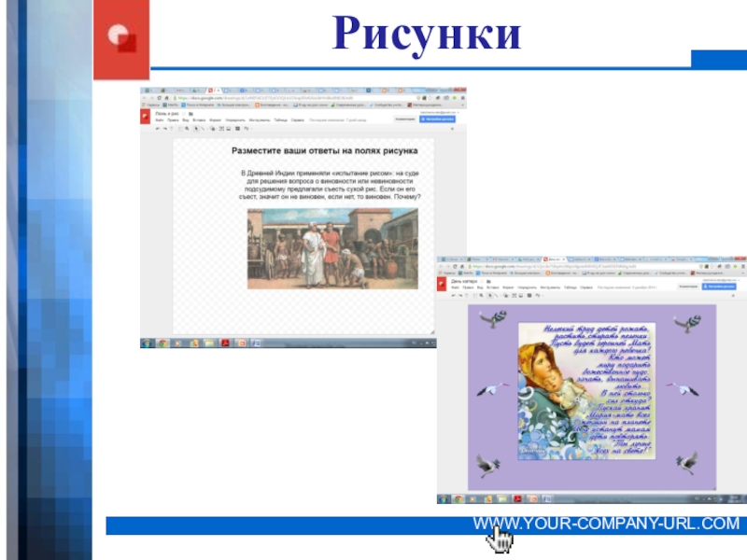Viewport: 747px width, 560px height.
Task: Open shape tool in the upper drawing toolbar
Action: point(213,129)
